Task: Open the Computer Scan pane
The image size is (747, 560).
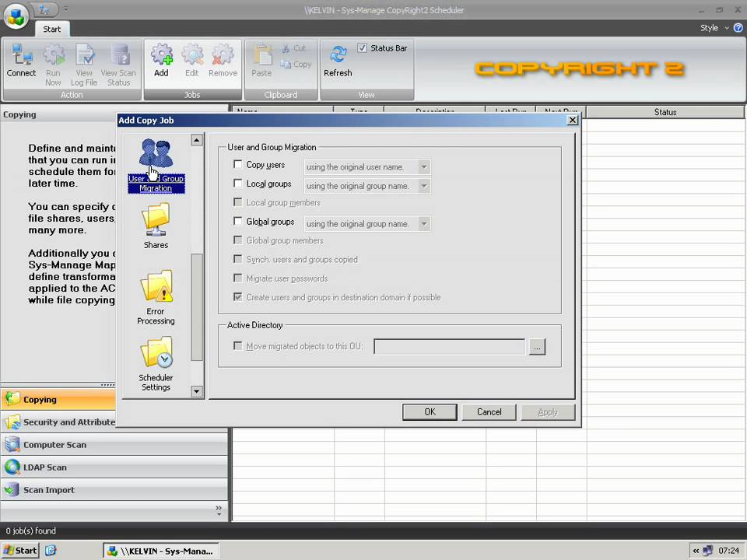Action: coord(114,445)
